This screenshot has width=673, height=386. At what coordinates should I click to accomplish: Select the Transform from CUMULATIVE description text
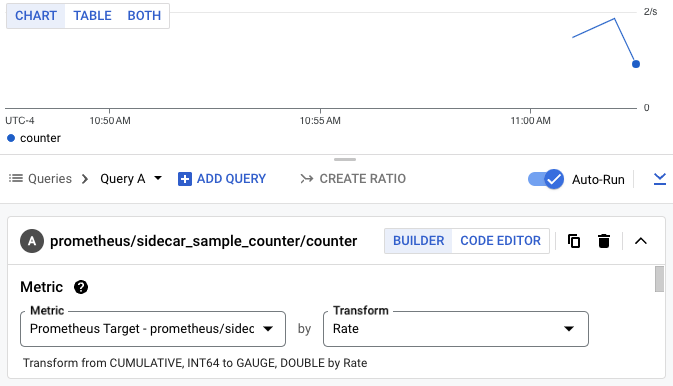tap(195, 363)
